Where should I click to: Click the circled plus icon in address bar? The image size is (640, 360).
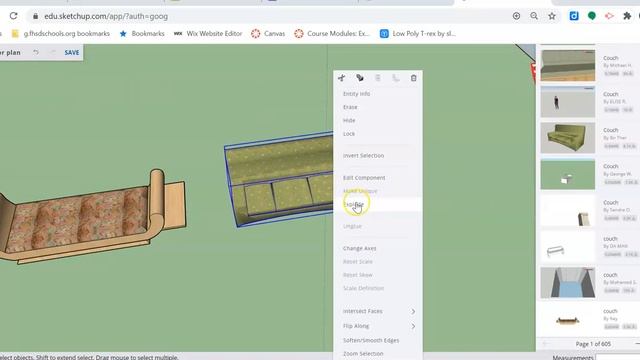(516, 16)
